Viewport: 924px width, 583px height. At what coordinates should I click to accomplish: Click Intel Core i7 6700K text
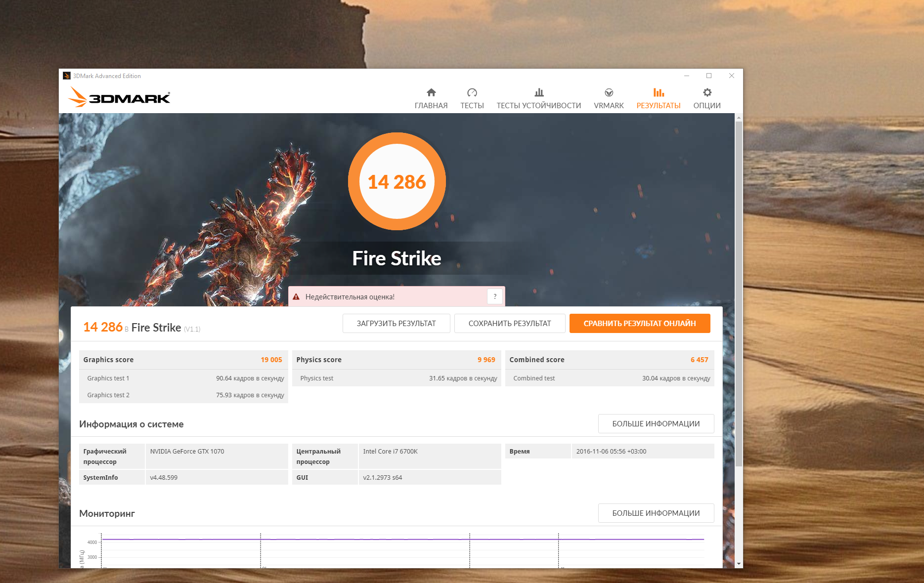[x=390, y=452]
